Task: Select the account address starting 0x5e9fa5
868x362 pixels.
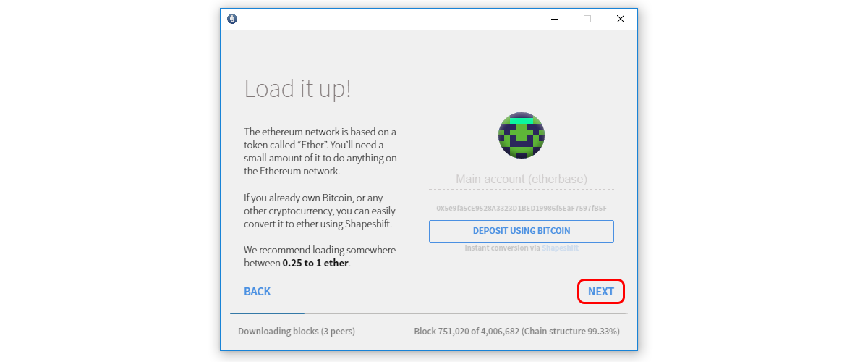Action: 522,208
